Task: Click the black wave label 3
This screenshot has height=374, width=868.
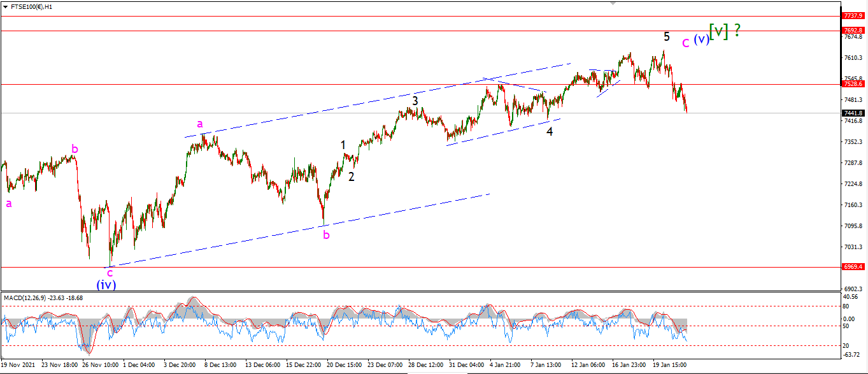Action: coord(415,101)
